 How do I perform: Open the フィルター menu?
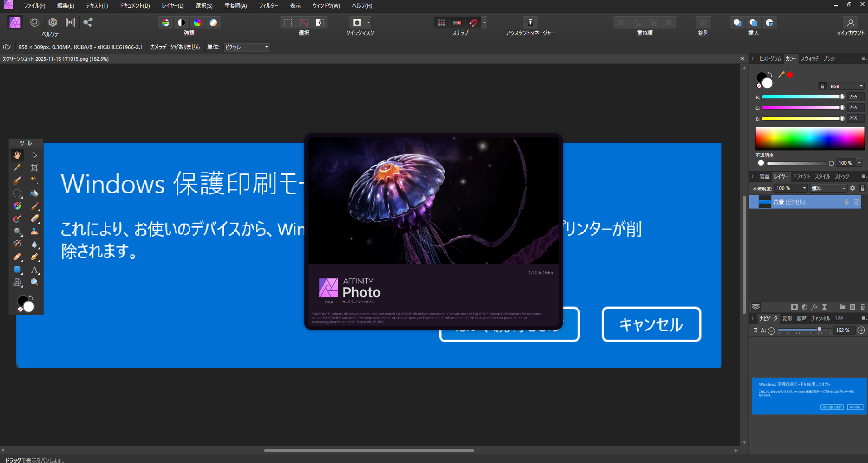pyautogui.click(x=268, y=6)
